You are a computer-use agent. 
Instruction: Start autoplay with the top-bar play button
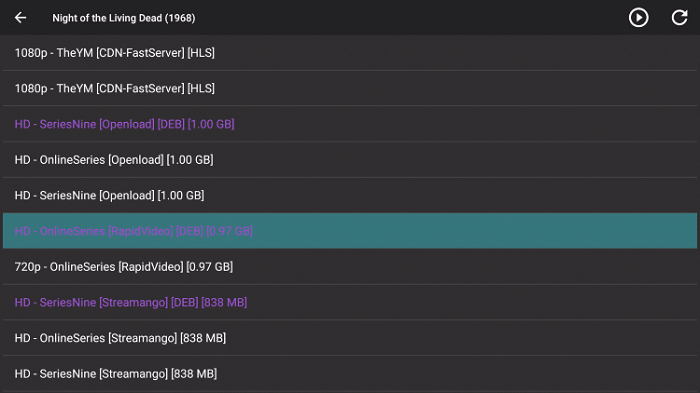click(638, 18)
